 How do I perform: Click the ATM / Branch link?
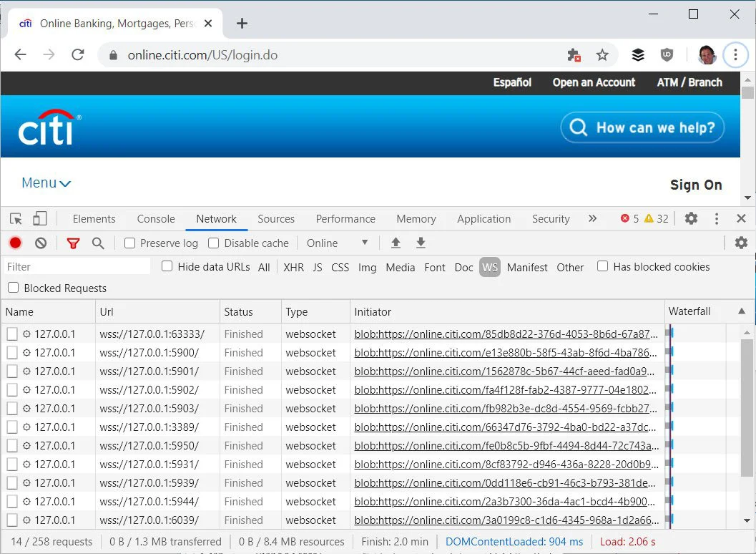(689, 82)
